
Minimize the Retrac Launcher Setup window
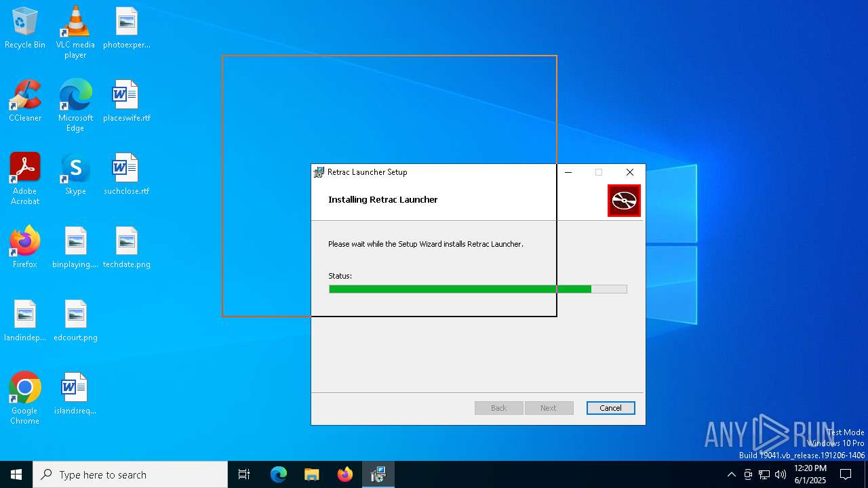[568, 172]
